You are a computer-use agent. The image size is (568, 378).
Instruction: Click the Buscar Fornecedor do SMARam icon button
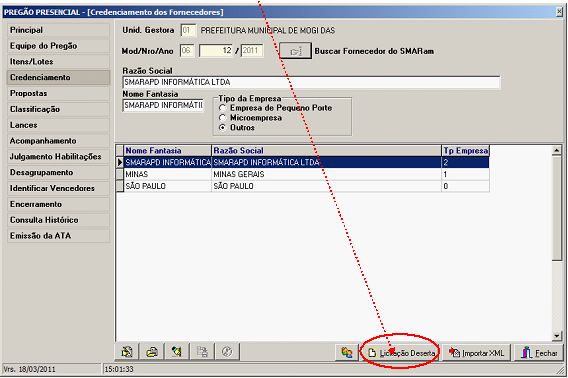(x=295, y=51)
